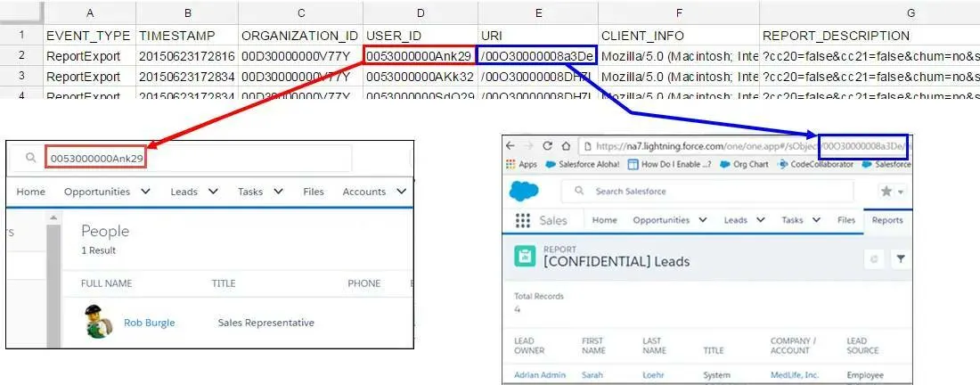
Task: Open the Salesforce Aloha! bookmark
Action: click(582, 164)
